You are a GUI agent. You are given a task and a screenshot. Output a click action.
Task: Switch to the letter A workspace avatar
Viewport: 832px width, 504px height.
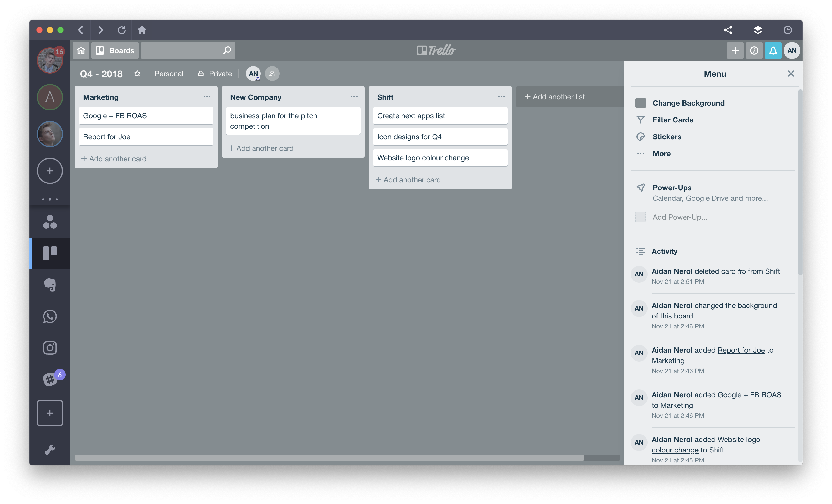(x=50, y=97)
